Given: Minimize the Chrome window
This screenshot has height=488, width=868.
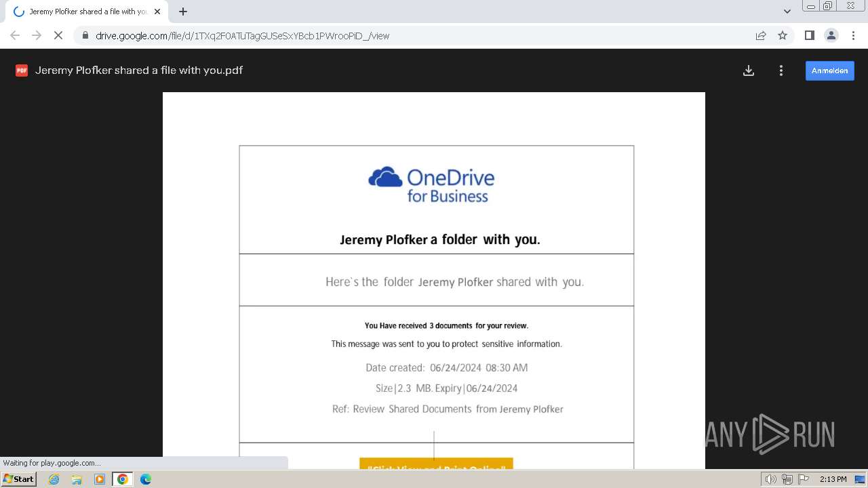Looking at the screenshot, I should point(811,6).
